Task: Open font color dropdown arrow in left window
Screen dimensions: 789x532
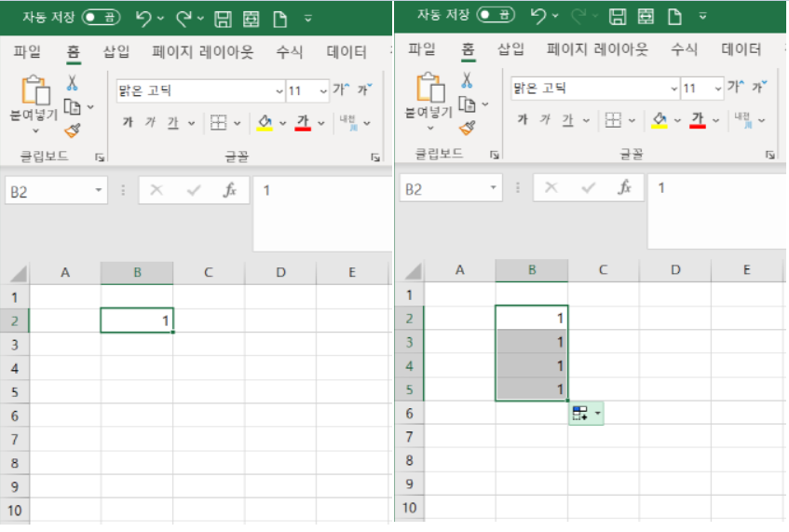Action: click(321, 123)
